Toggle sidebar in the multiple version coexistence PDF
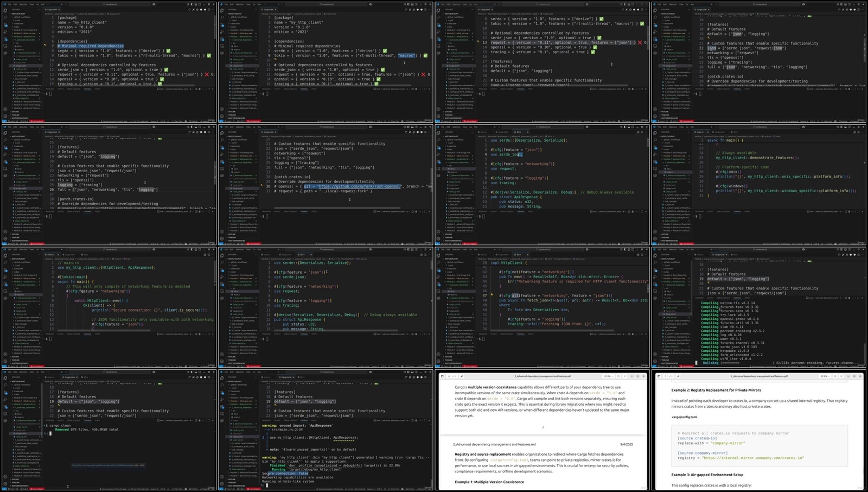The height and width of the screenshot is (492, 868). click(x=442, y=376)
